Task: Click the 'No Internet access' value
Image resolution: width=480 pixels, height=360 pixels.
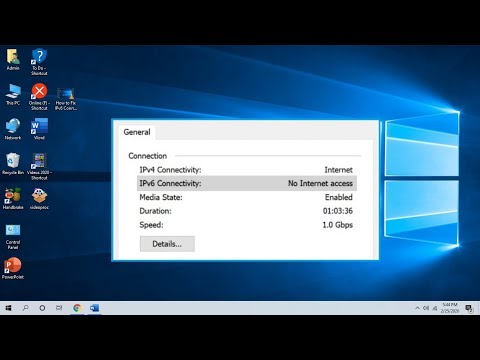Action: pos(320,183)
